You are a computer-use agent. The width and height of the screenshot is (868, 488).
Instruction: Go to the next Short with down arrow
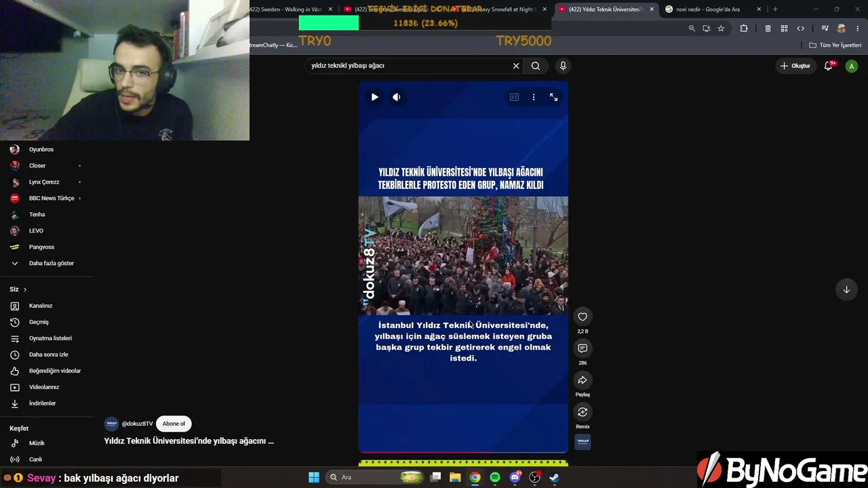[846, 289]
